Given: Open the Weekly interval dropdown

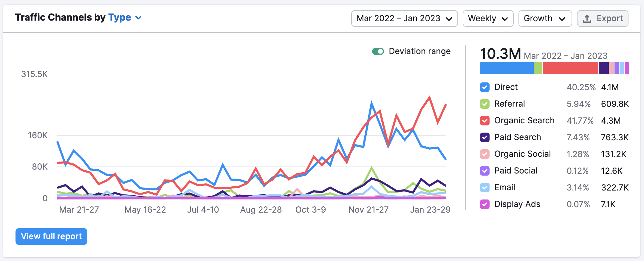Looking at the screenshot, I should tap(488, 19).
